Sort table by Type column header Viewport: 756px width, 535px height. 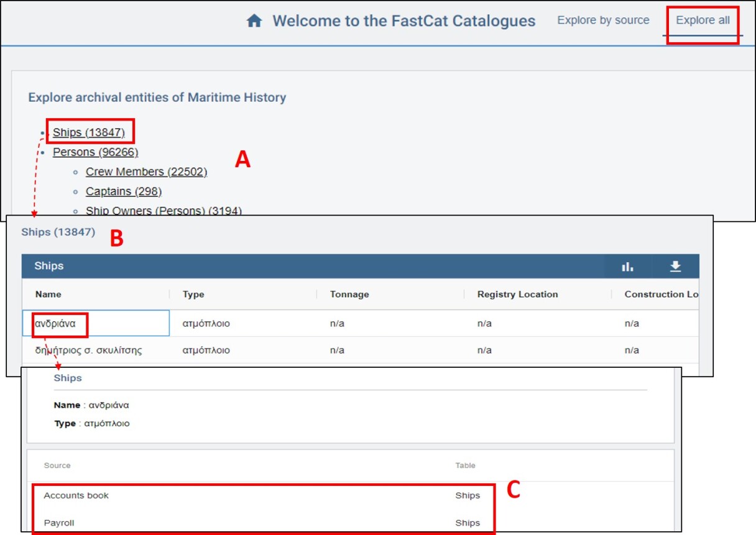coord(193,295)
